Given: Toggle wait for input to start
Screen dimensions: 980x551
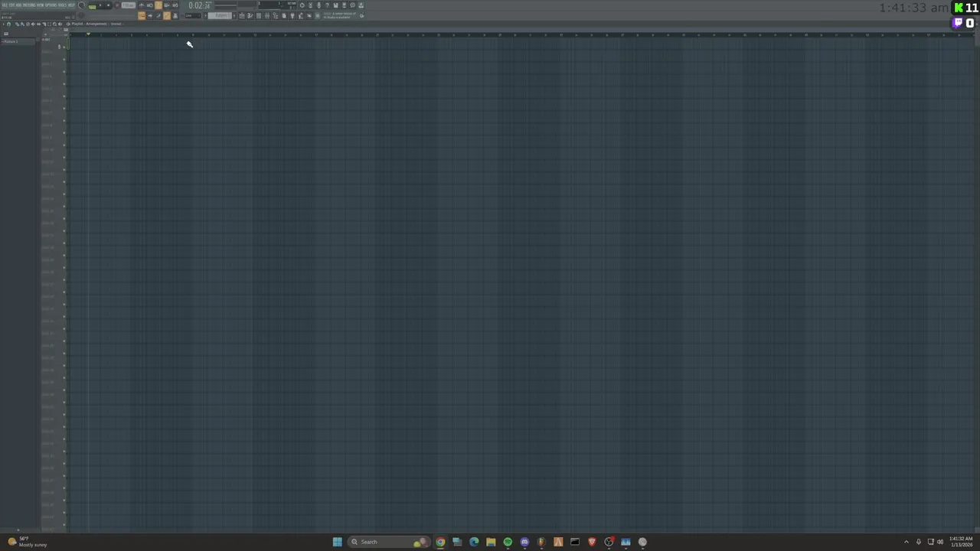Looking at the screenshot, I should click(x=150, y=5).
